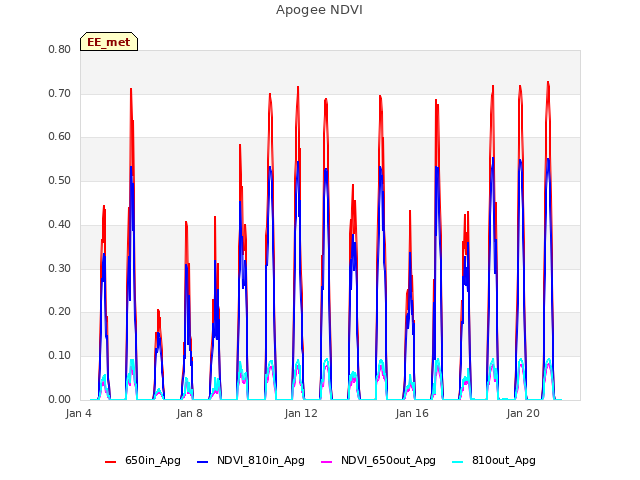Select the NDVI_650out_Apg legend label
640x480 pixels.
(x=388, y=460)
